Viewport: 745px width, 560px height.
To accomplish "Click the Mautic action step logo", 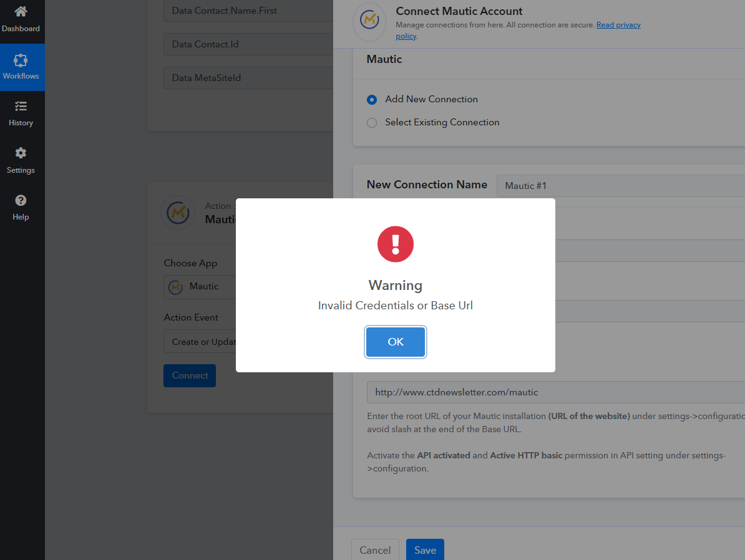I will [178, 213].
